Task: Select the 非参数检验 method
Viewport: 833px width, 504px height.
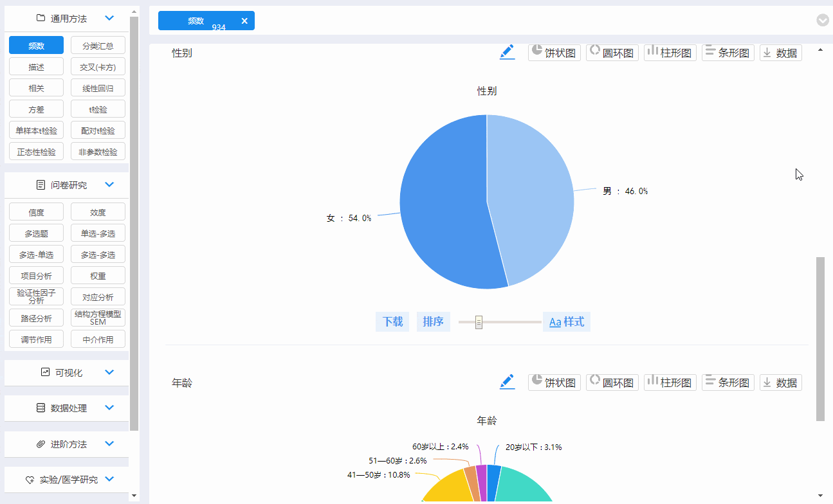Action: (98, 152)
